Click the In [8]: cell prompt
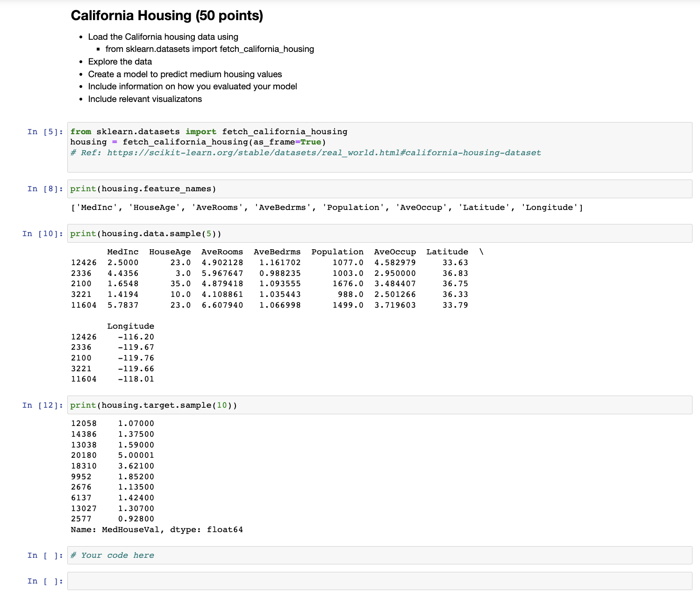The width and height of the screenshot is (700, 606). tap(44, 188)
